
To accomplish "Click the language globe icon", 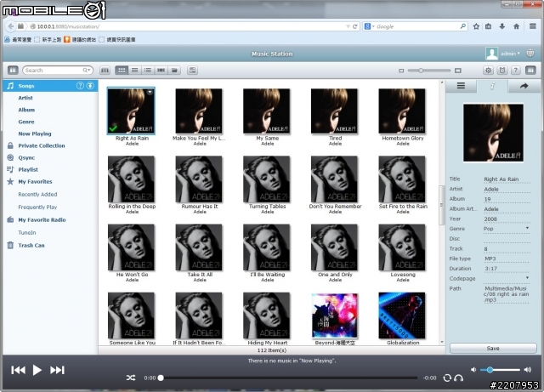I will [530, 53].
